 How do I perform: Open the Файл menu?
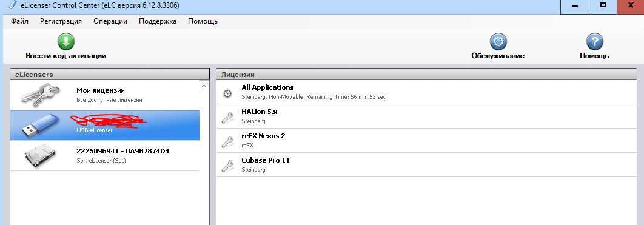point(20,21)
